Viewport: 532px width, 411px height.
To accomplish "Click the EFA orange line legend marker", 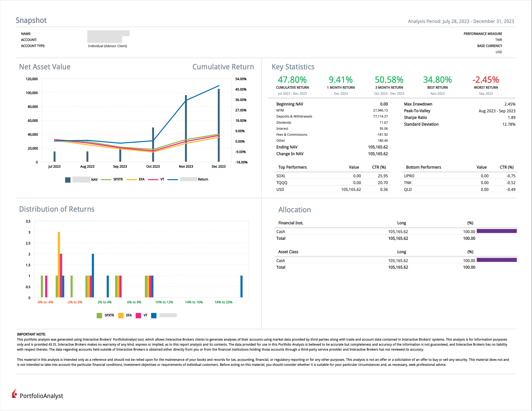I will (x=132, y=180).
